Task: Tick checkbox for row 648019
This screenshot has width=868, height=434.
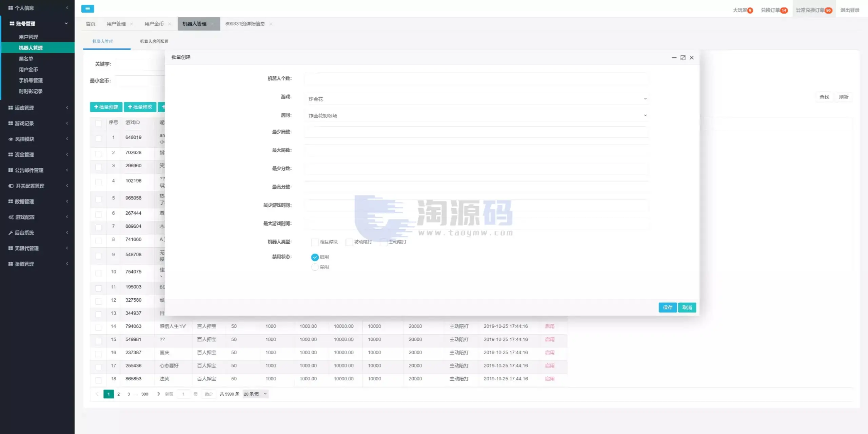Action: point(98,138)
